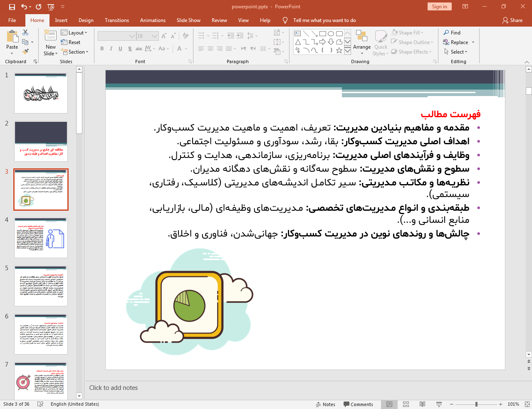Select slide 5 thumbnail in the panel
Viewport: 532px width, 409px height.
click(41, 286)
